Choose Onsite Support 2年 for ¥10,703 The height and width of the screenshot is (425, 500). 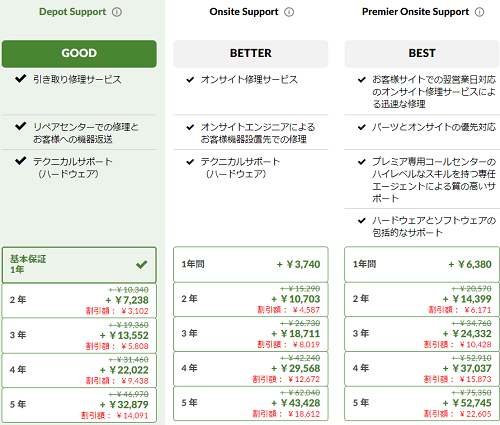[251, 299]
